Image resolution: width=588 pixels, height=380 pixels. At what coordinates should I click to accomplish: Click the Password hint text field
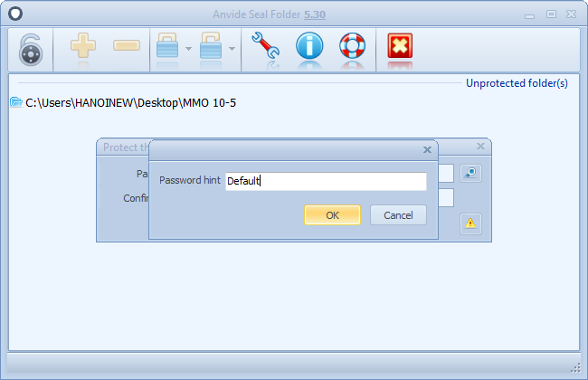pos(326,181)
